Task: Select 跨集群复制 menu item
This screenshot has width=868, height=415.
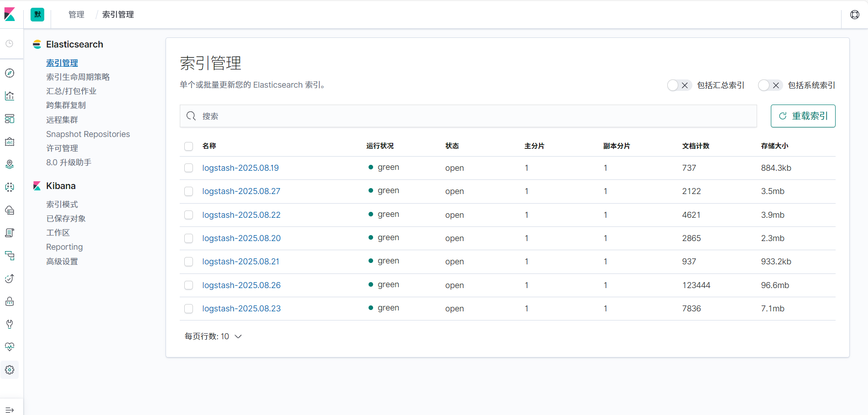Action: pos(66,105)
